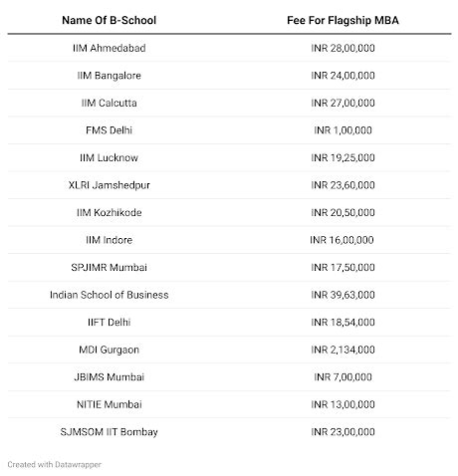Click the SJMSOM IIT Bombay row
Viewport: 458px width, 476px height.
click(229, 432)
